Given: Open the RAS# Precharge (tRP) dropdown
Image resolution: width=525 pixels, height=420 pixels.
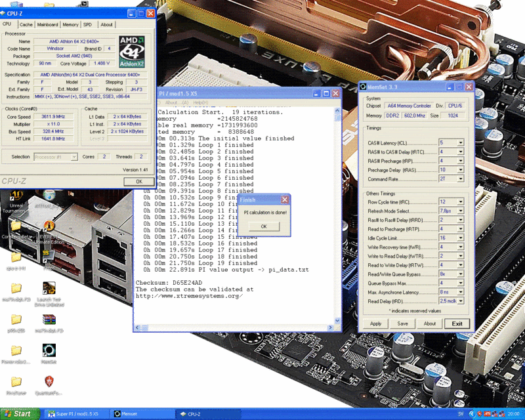Looking at the screenshot, I should (461, 161).
